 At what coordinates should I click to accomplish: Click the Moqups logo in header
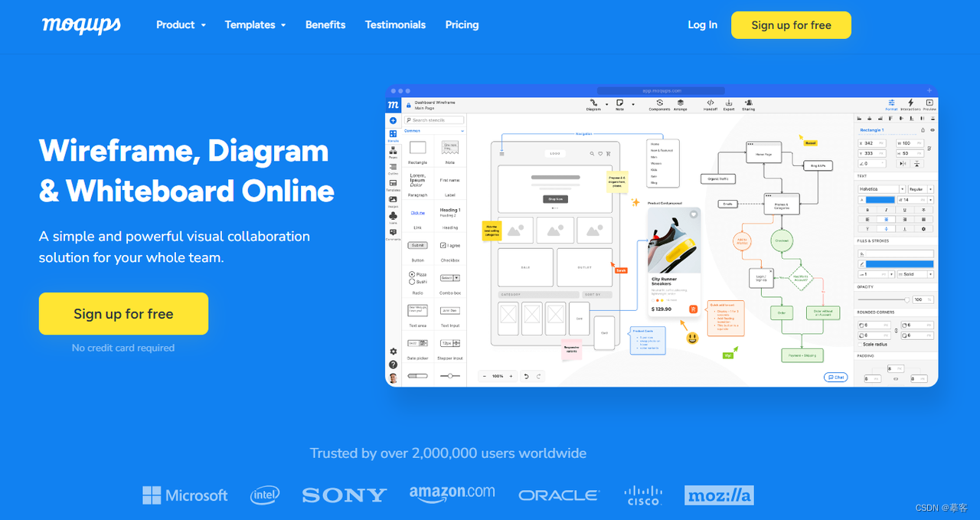[x=81, y=25]
